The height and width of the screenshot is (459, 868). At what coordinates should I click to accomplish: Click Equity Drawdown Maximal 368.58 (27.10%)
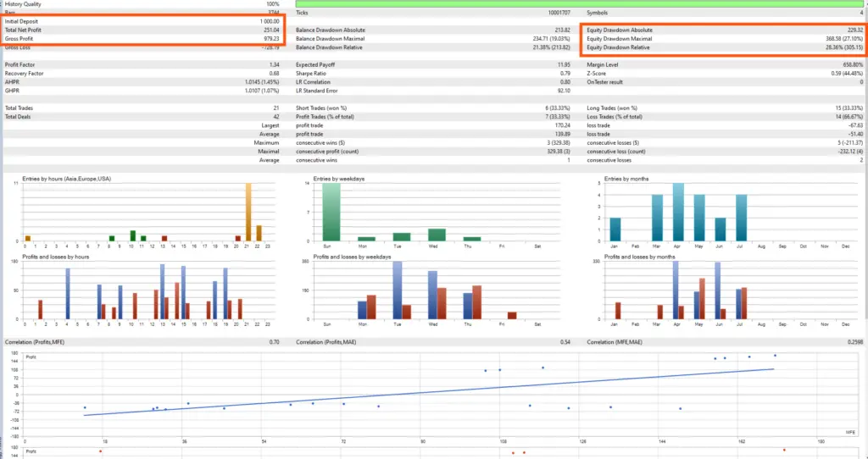point(843,39)
